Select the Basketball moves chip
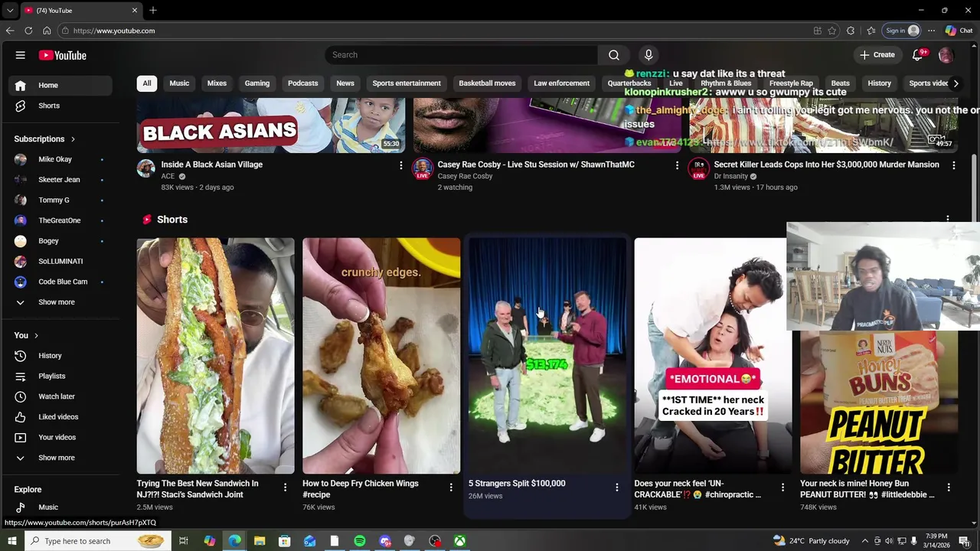Screen dimensions: 980x551 487,83
